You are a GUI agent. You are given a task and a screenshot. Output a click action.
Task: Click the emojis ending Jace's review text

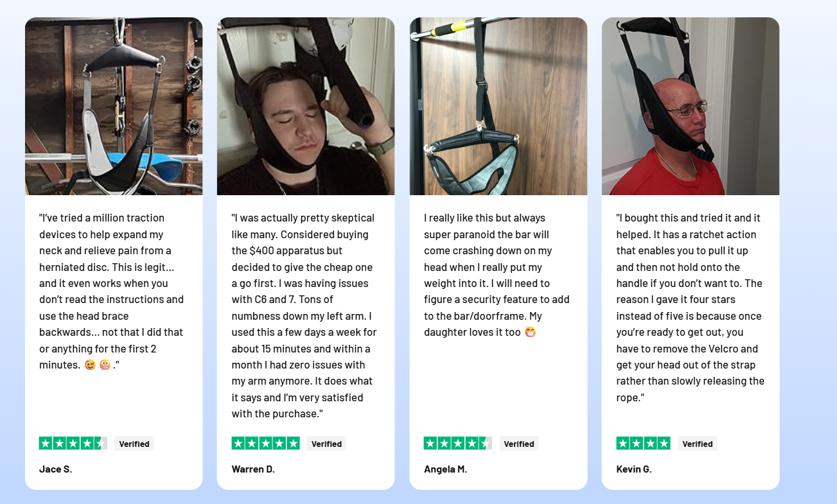click(x=98, y=365)
